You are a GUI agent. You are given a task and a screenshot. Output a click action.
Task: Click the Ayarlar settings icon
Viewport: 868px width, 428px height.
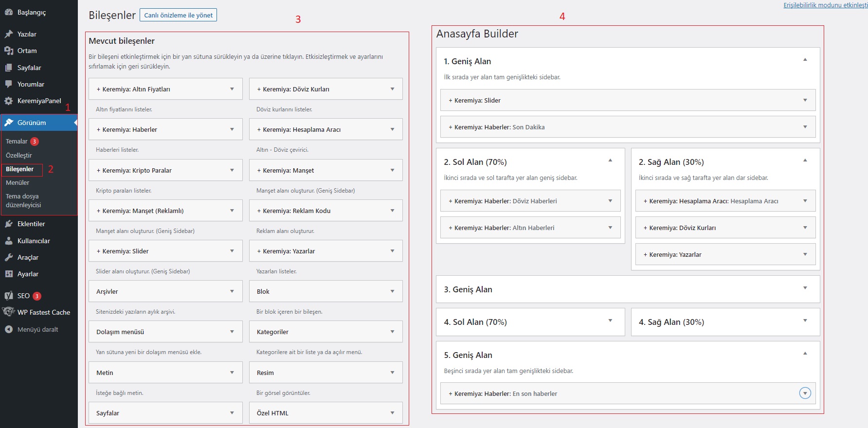tap(9, 274)
